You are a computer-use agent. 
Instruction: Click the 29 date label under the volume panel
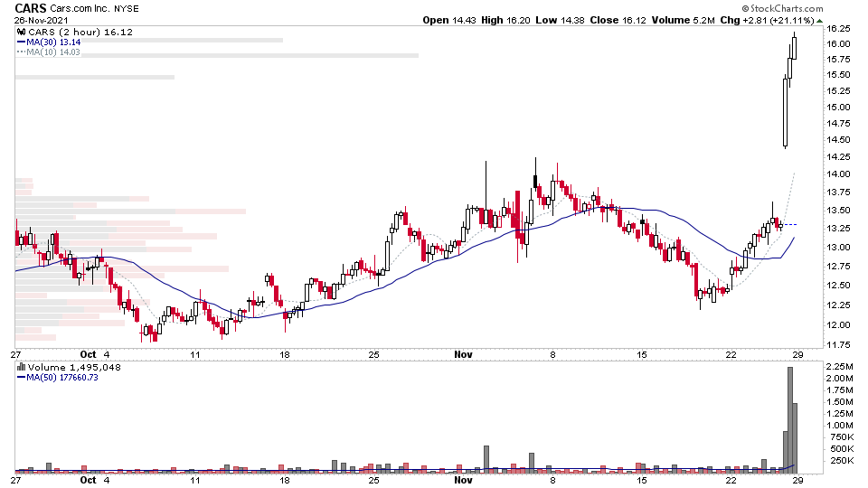coord(797,480)
